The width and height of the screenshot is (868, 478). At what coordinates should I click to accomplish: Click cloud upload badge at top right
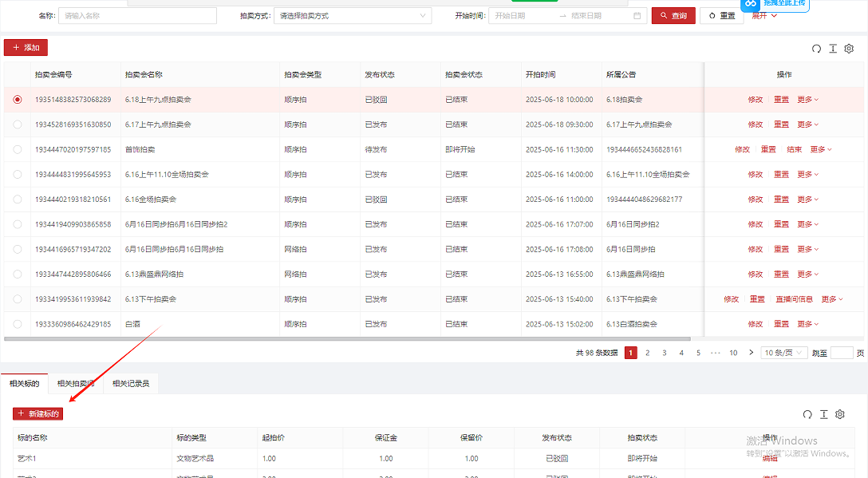(x=775, y=5)
